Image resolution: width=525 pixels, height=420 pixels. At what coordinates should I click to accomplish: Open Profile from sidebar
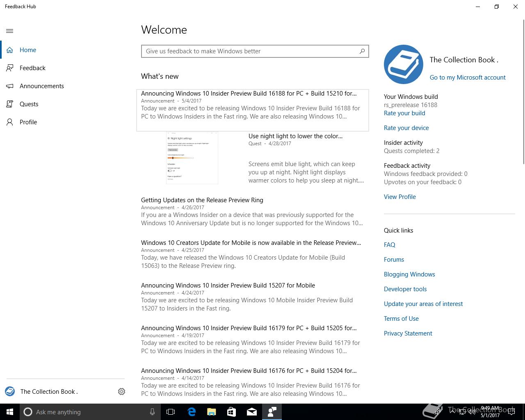point(28,122)
